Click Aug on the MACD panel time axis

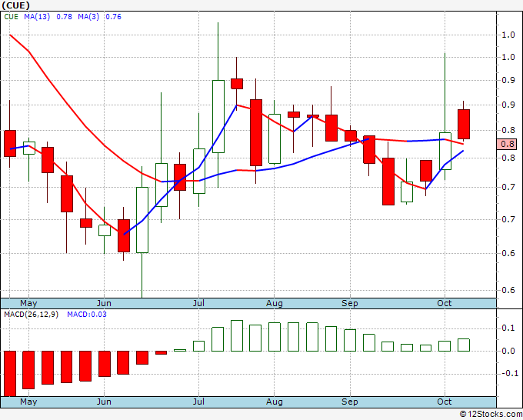[x=274, y=402]
